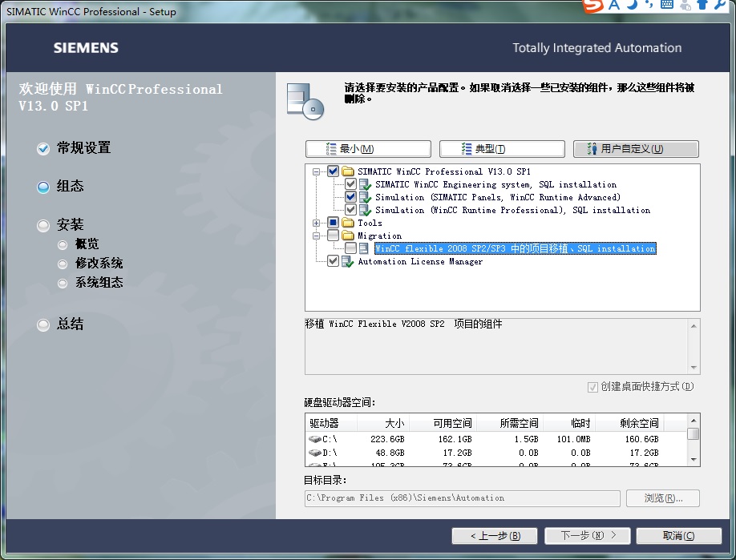Click the component icon beside WinCC flexible migration
The image size is (736, 560).
[x=364, y=248]
